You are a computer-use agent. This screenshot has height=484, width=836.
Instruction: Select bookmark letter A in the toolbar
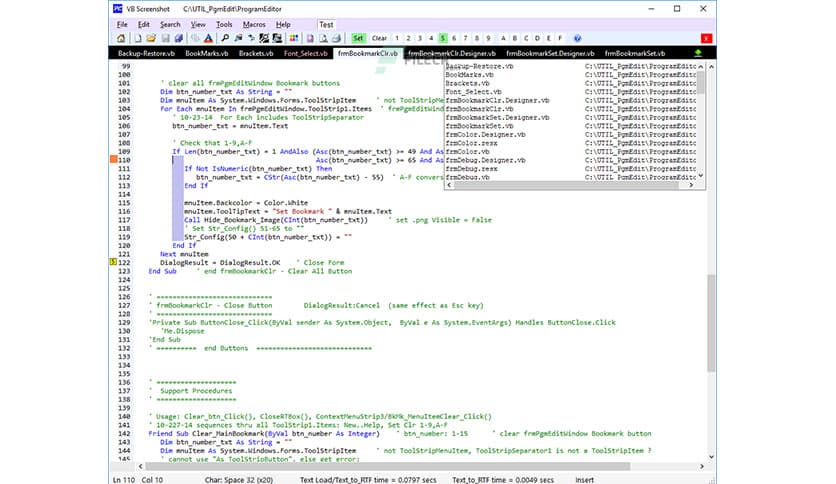click(x=503, y=38)
